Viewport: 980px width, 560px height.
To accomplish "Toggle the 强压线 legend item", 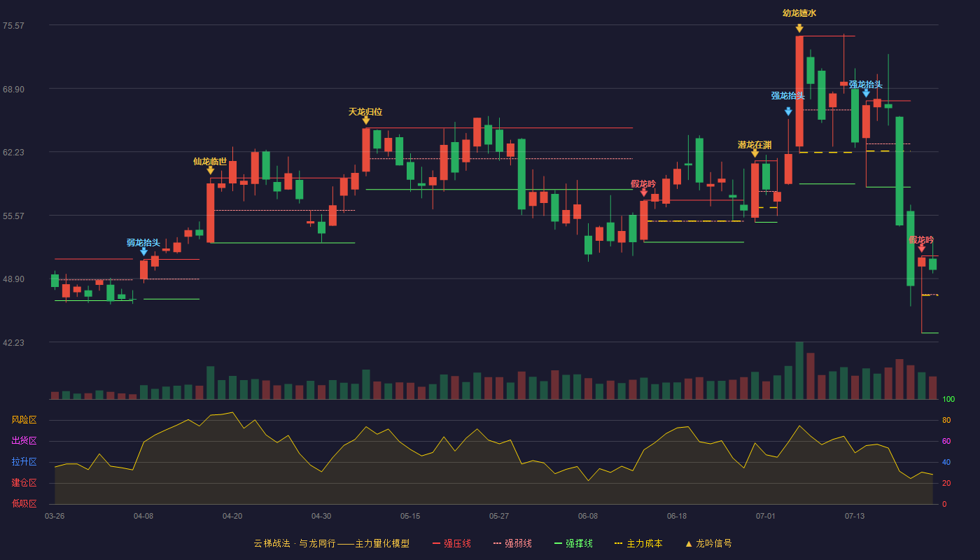I will point(451,543).
